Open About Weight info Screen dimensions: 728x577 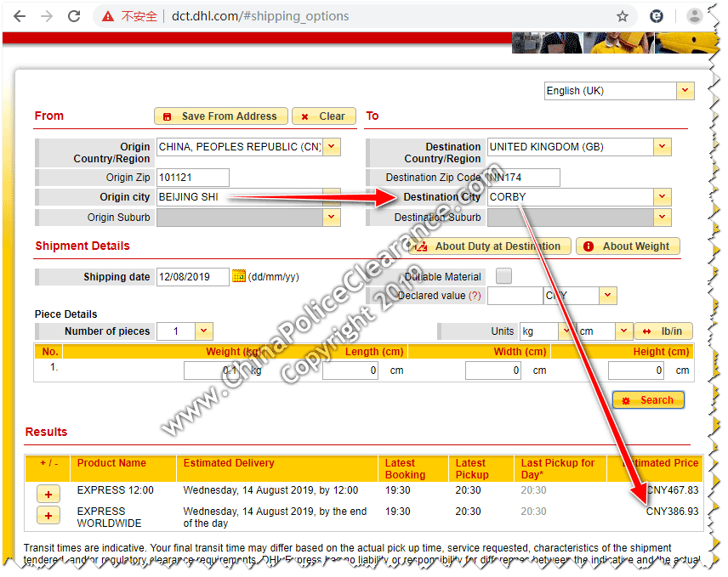coord(628,246)
